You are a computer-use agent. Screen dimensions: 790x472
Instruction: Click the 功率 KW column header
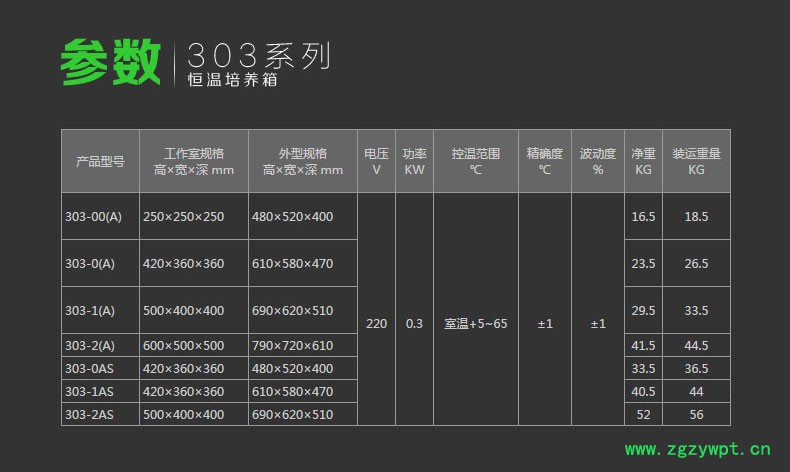point(414,161)
